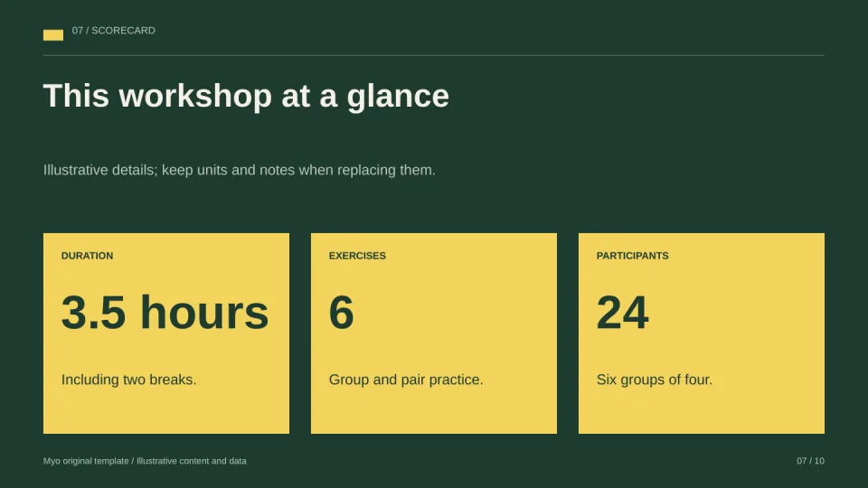Select the '24' participants value

(622, 313)
